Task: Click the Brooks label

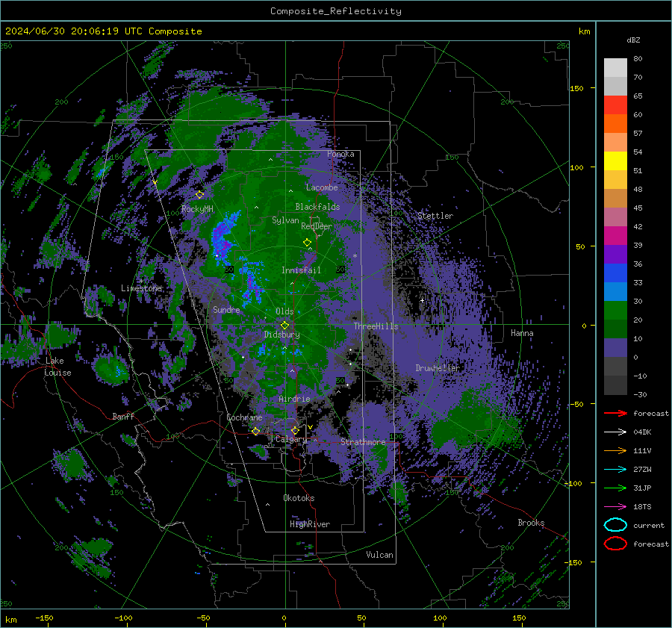Action: tap(531, 523)
